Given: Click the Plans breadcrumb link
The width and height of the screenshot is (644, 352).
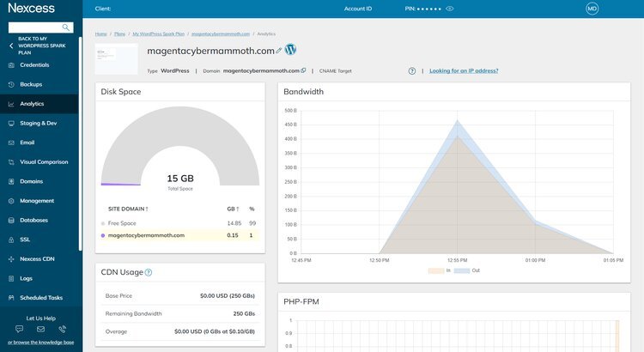Looking at the screenshot, I should [119, 34].
